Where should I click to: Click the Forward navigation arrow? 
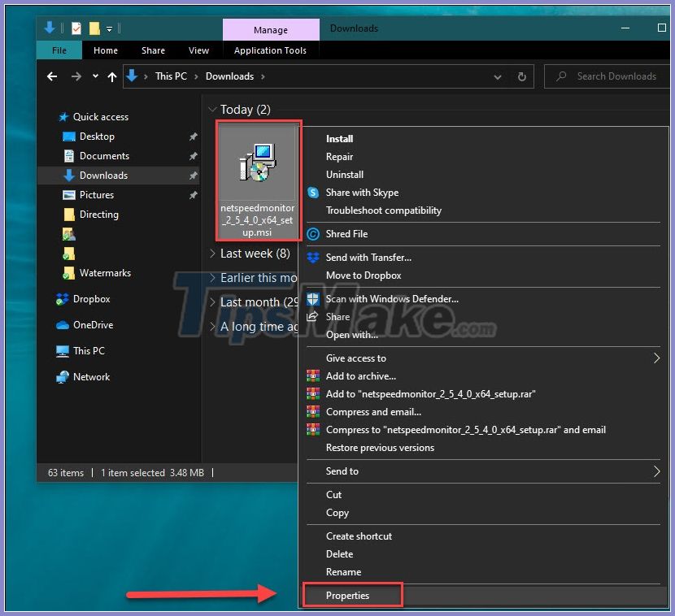pos(76,76)
